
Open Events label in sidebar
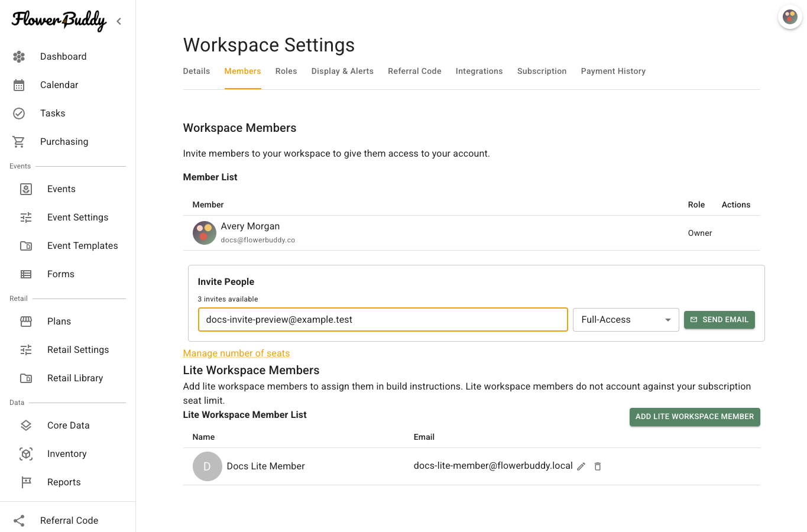coord(61,189)
